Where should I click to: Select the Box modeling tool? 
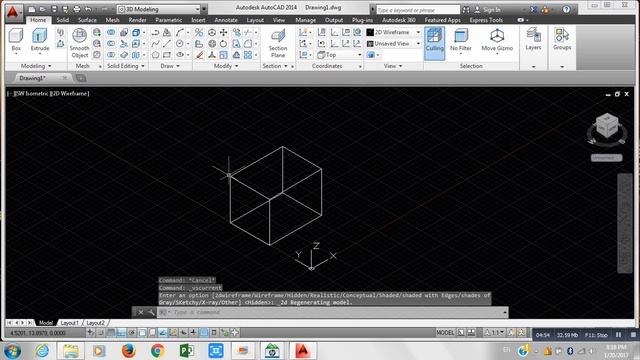click(x=16, y=40)
